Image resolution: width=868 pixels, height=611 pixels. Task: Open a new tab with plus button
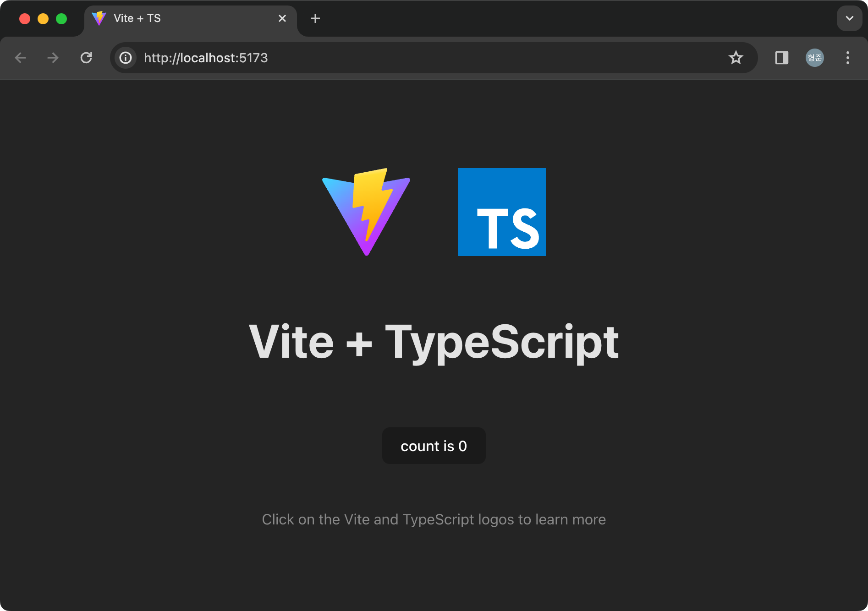[x=315, y=18]
